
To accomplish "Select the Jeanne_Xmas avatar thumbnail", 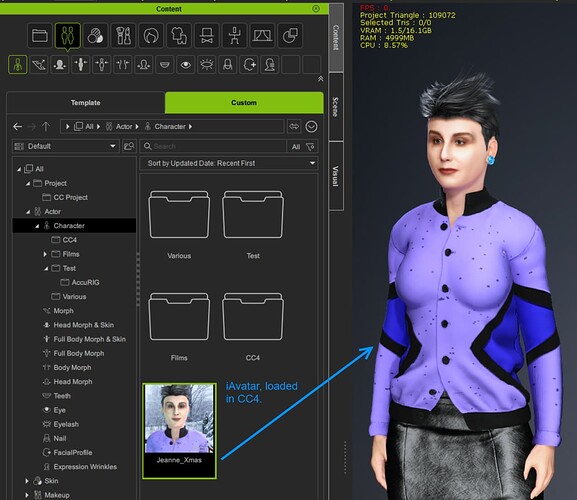I will pos(179,430).
